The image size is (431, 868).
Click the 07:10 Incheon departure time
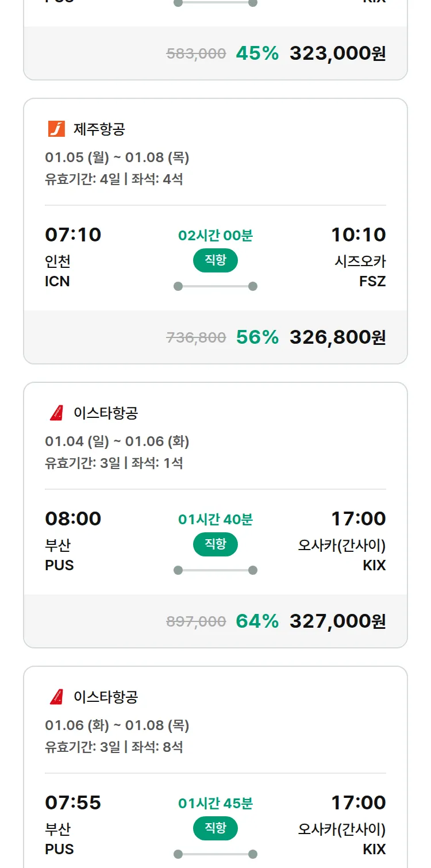[x=73, y=235]
